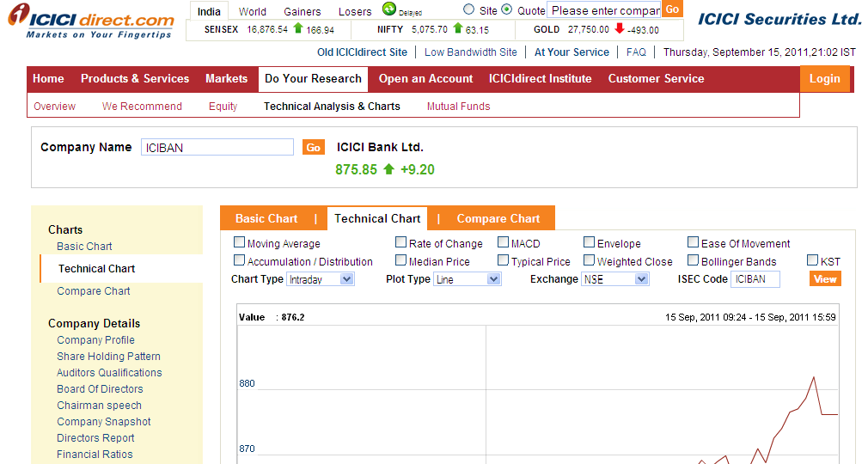The image size is (868, 464).
Task: Open Do Your Research menu
Action: pos(314,79)
